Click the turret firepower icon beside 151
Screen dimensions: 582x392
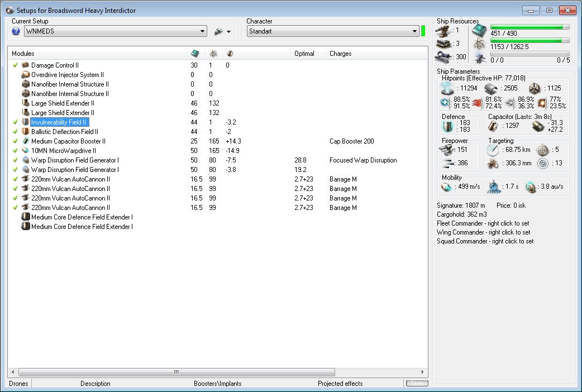447,150
